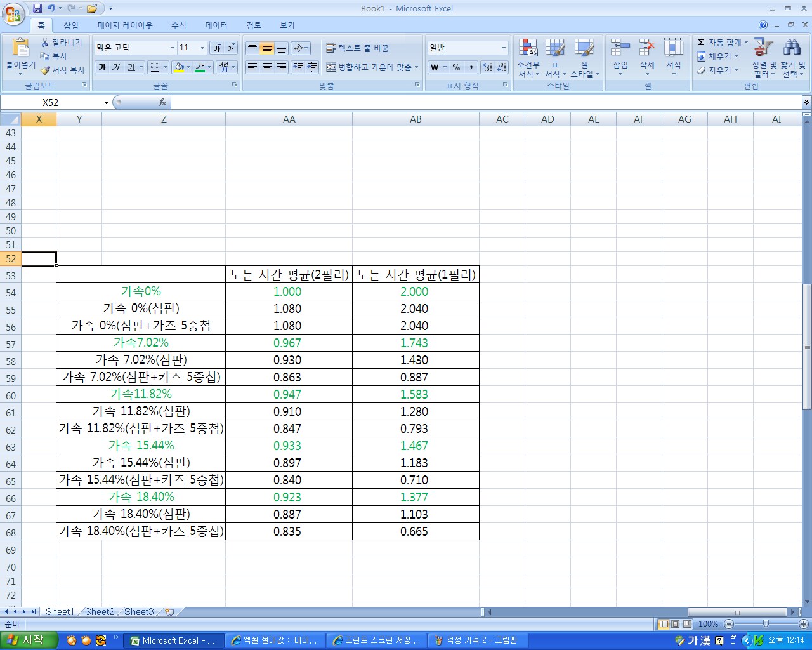Switch to the 삽입 (Insert) ribbon tab
The height and width of the screenshot is (650, 812).
(71, 25)
